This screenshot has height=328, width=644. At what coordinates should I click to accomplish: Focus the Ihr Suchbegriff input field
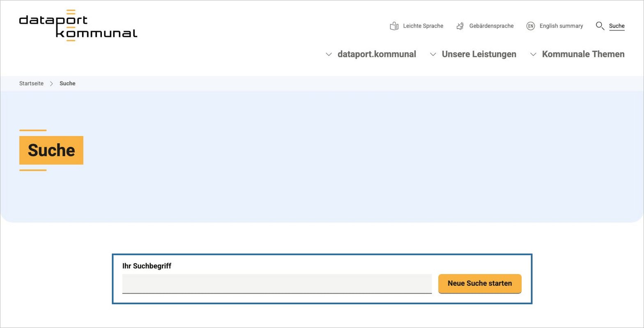point(277,284)
